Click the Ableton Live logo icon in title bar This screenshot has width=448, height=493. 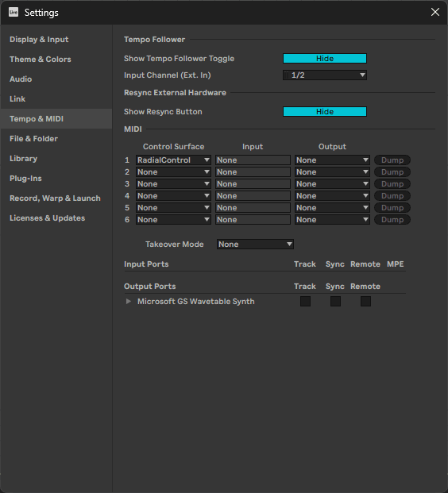click(14, 12)
